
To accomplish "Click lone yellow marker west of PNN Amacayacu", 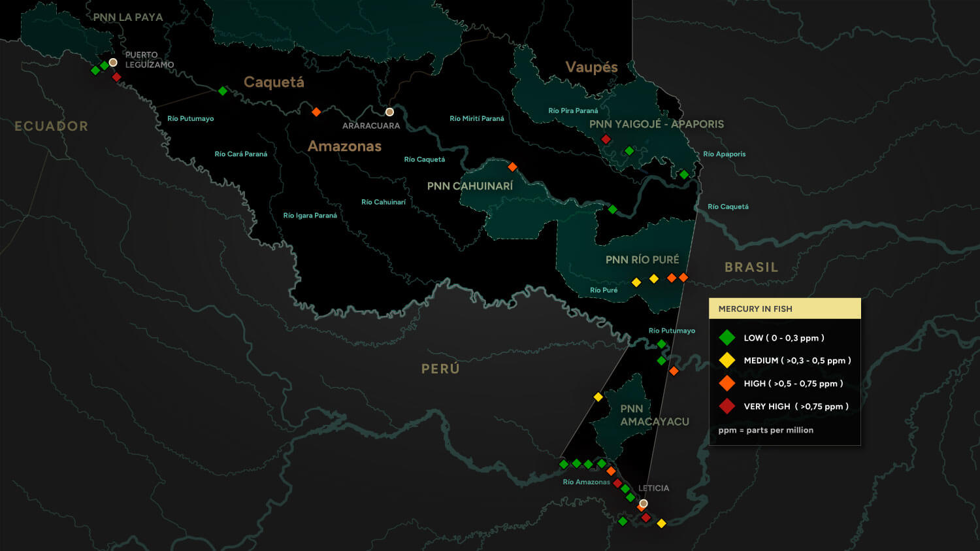I will click(598, 397).
